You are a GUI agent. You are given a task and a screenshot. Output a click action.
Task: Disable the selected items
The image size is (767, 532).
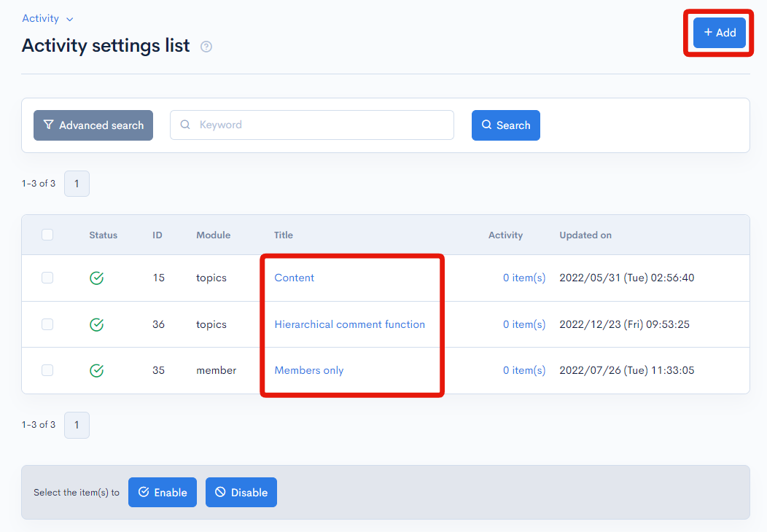click(241, 493)
